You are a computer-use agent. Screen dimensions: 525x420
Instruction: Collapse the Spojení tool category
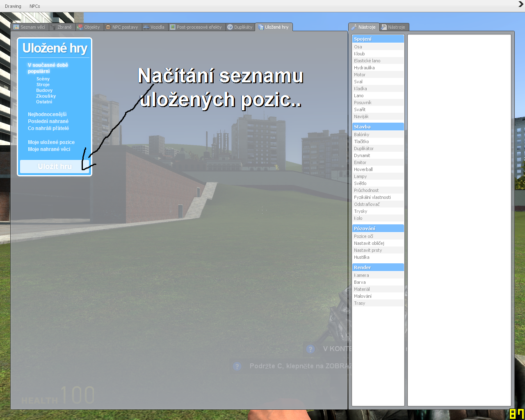378,39
